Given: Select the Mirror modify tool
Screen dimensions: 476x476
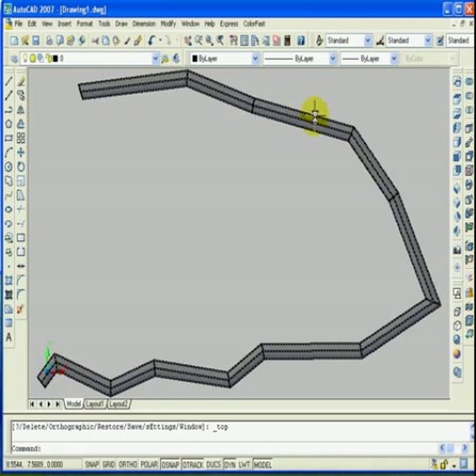Looking at the screenshot, I should (x=20, y=110).
